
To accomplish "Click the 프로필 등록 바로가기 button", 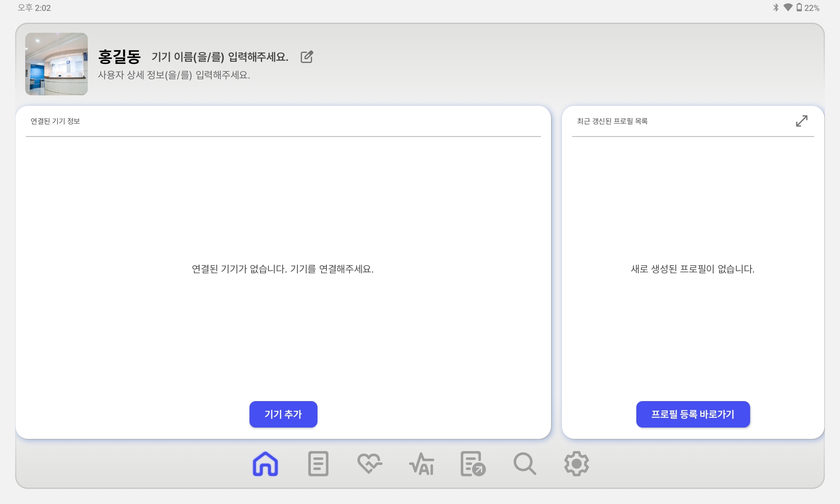I will [693, 414].
